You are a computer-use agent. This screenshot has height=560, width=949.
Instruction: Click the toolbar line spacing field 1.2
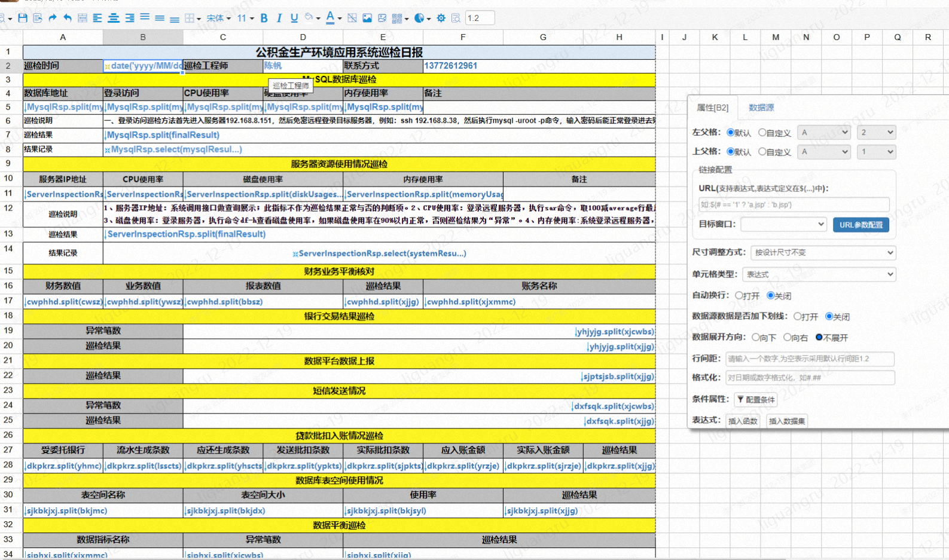coord(480,18)
